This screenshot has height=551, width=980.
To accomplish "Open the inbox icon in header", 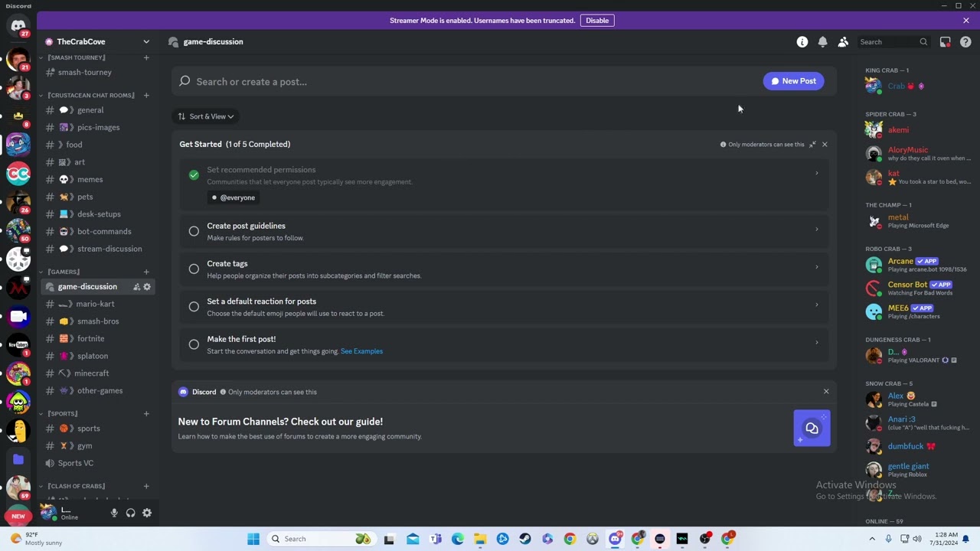I will (x=946, y=42).
